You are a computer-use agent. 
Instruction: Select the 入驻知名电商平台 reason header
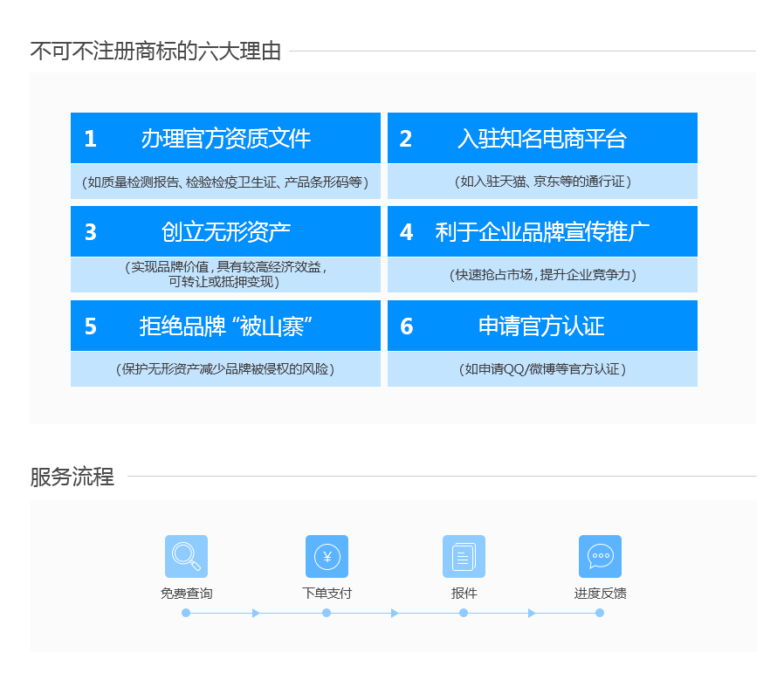[x=542, y=138]
